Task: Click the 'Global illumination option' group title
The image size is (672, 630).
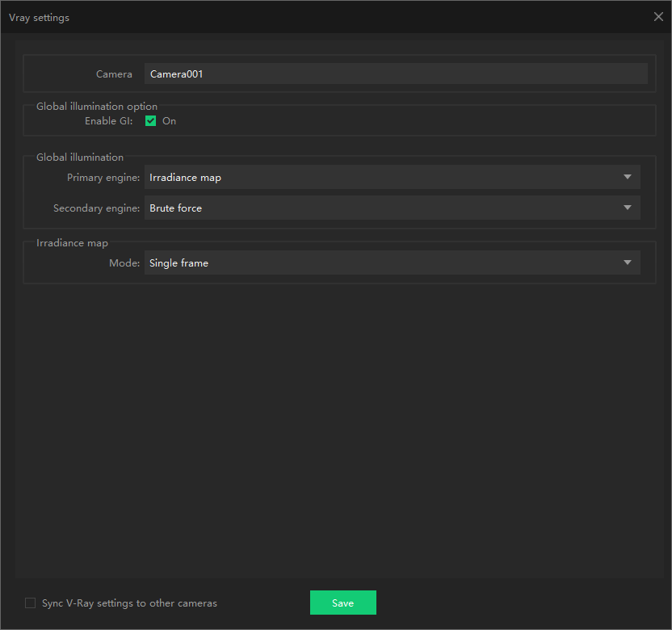Action: point(97,107)
